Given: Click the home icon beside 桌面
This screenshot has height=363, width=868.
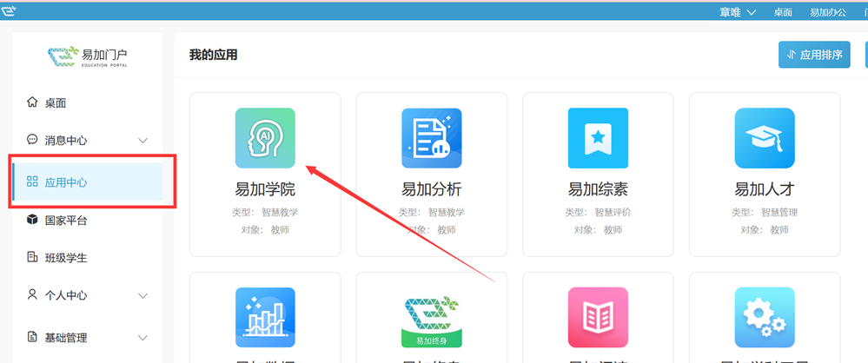Looking at the screenshot, I should 32,102.
